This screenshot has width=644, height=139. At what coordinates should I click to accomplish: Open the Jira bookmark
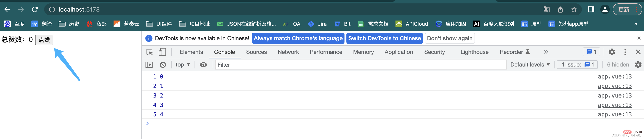(317, 24)
